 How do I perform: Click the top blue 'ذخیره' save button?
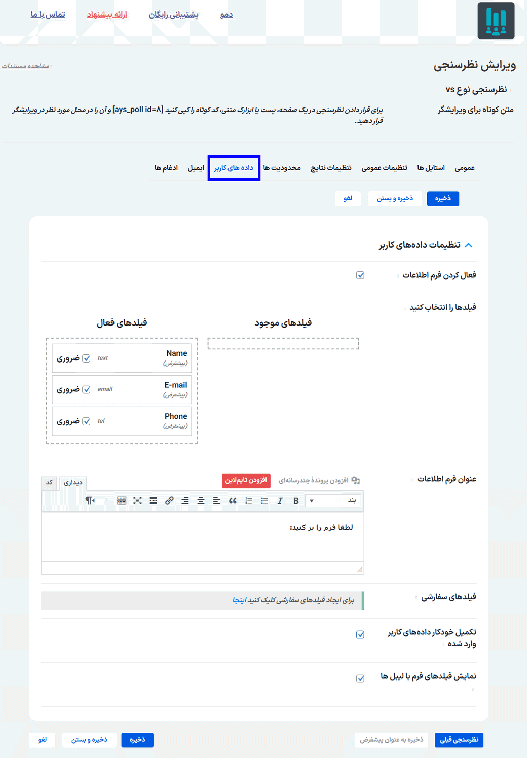tap(443, 199)
